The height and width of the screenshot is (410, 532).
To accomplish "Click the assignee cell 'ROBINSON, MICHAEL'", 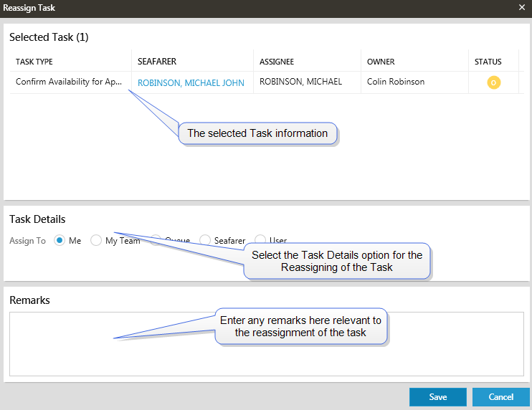I will click(300, 82).
